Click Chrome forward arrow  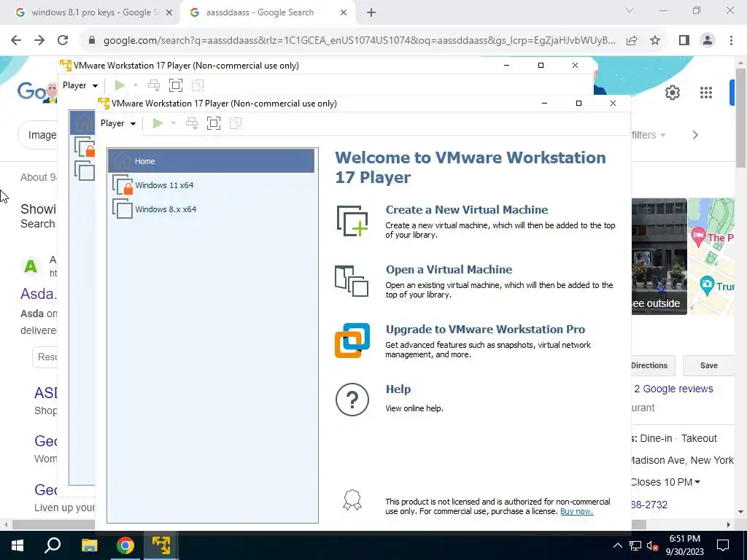coord(39,41)
